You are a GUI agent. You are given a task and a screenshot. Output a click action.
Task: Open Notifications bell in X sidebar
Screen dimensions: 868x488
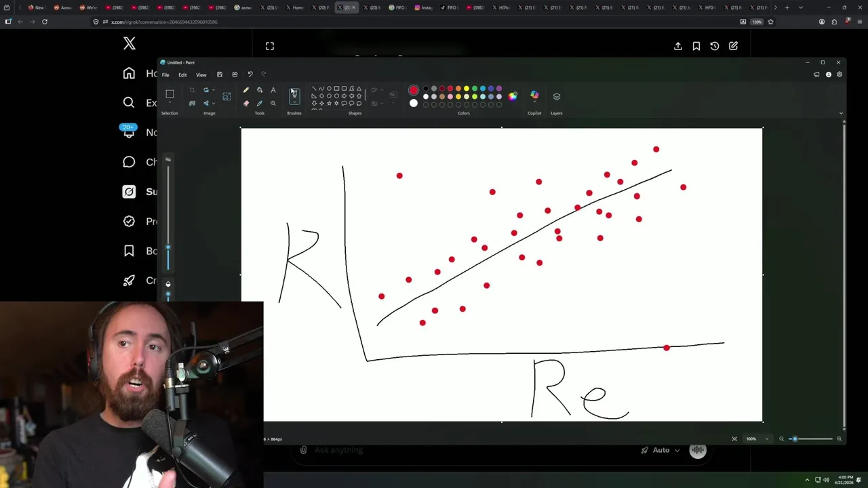click(x=129, y=132)
